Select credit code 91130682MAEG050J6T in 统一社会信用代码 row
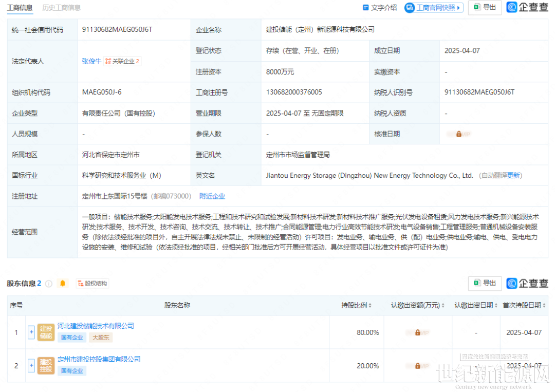This screenshot has width=555, height=392. point(117,29)
